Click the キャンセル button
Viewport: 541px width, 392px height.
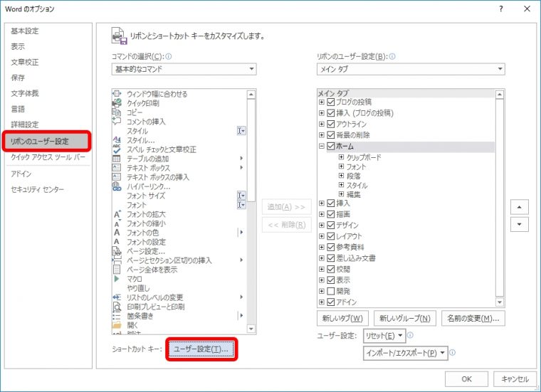click(x=515, y=379)
